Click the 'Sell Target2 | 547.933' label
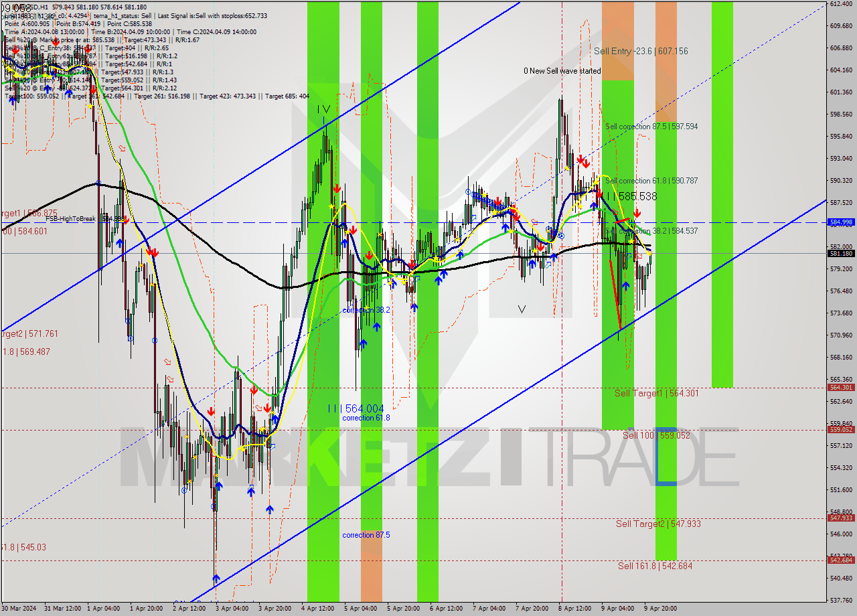 pos(658,524)
